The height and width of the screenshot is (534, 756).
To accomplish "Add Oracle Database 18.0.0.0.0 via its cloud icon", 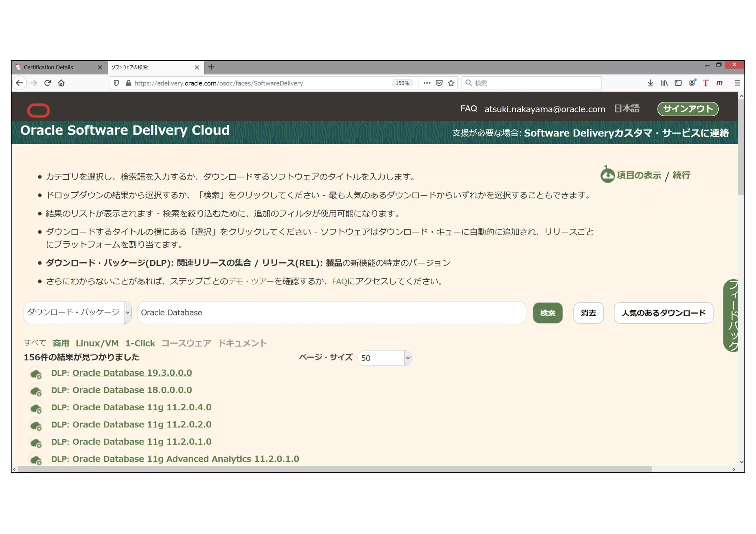I will (x=36, y=391).
